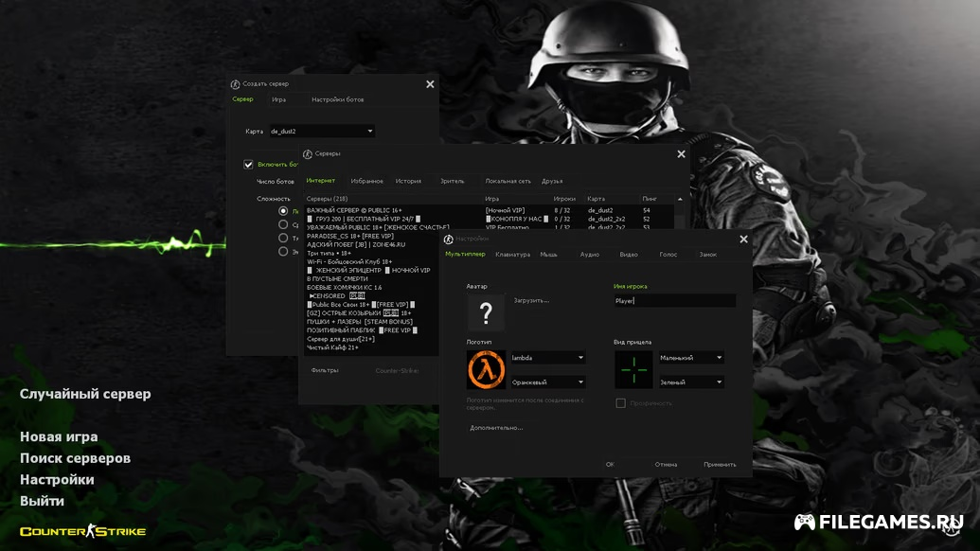Click the Counter-Strike logo in the corner

coord(82,532)
